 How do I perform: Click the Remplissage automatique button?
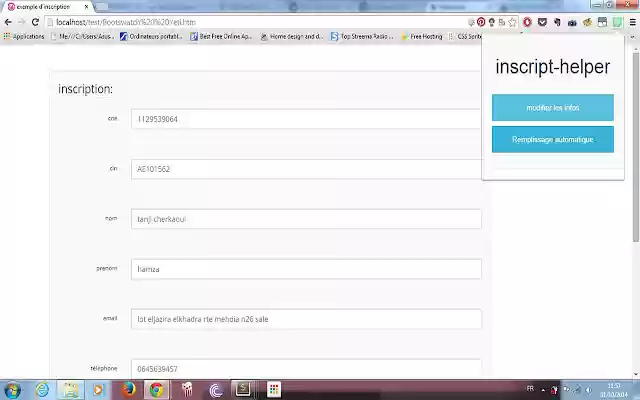point(553,140)
